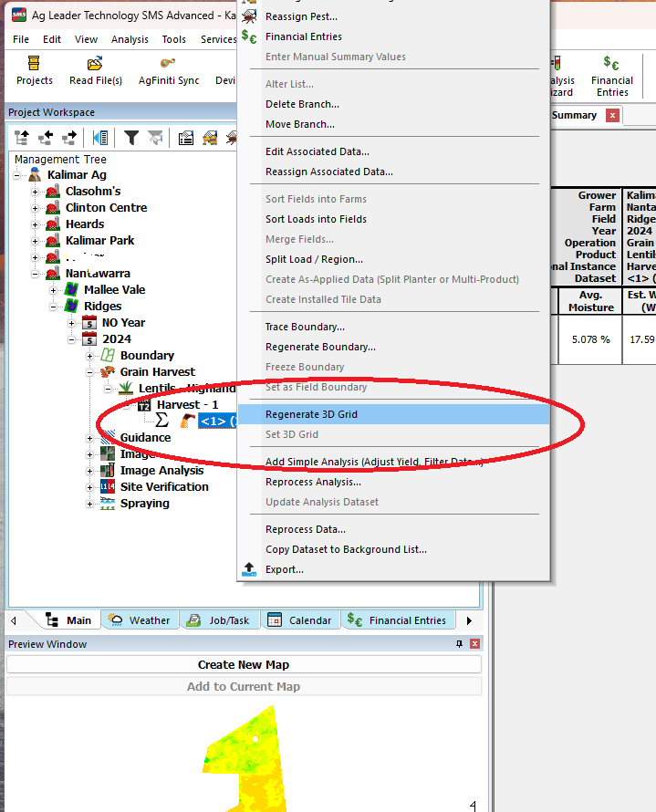The width and height of the screenshot is (656, 812).
Task: Switch to the Job/Task tab
Action: [x=220, y=620]
